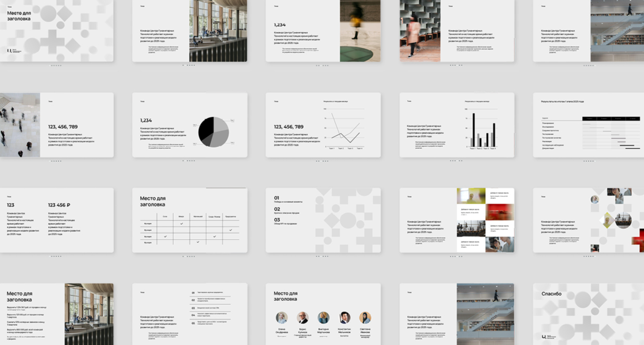Open the agenda slide numbered 01 02 03
Image resolution: width=644 pixels, height=345 pixels.
point(323,220)
